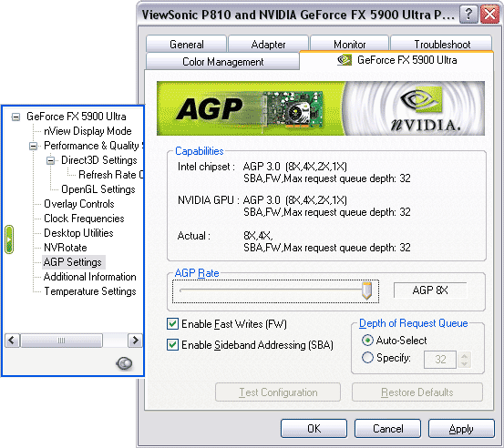504x448 pixels.
Task: Click the left scroll arrow of the tree
Action: click(13, 340)
